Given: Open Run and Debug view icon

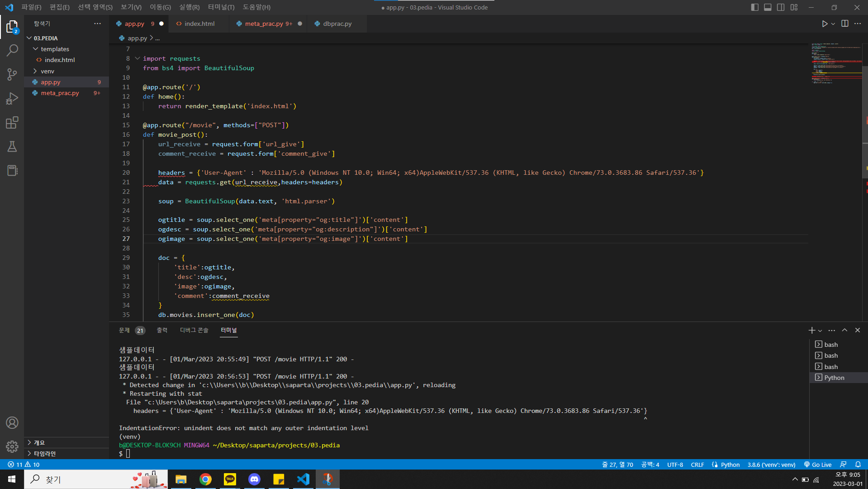Looking at the screenshot, I should [x=12, y=98].
